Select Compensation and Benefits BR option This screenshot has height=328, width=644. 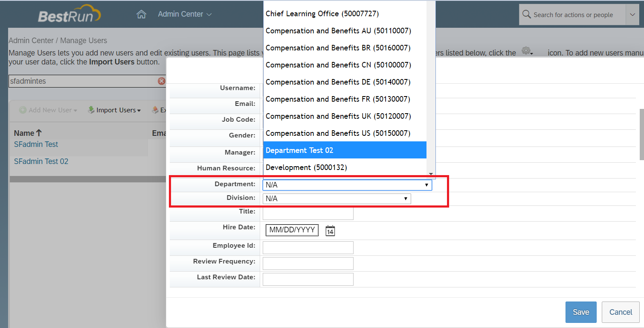(x=345, y=48)
